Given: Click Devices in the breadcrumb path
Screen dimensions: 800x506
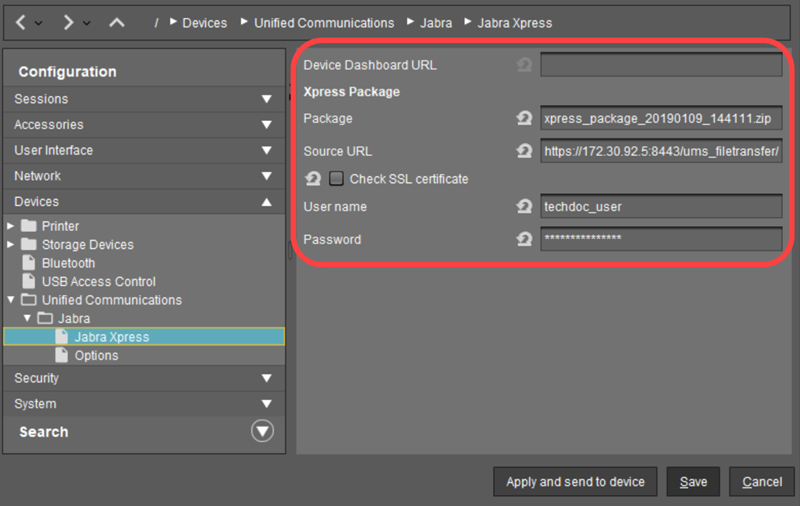Looking at the screenshot, I should tap(204, 23).
